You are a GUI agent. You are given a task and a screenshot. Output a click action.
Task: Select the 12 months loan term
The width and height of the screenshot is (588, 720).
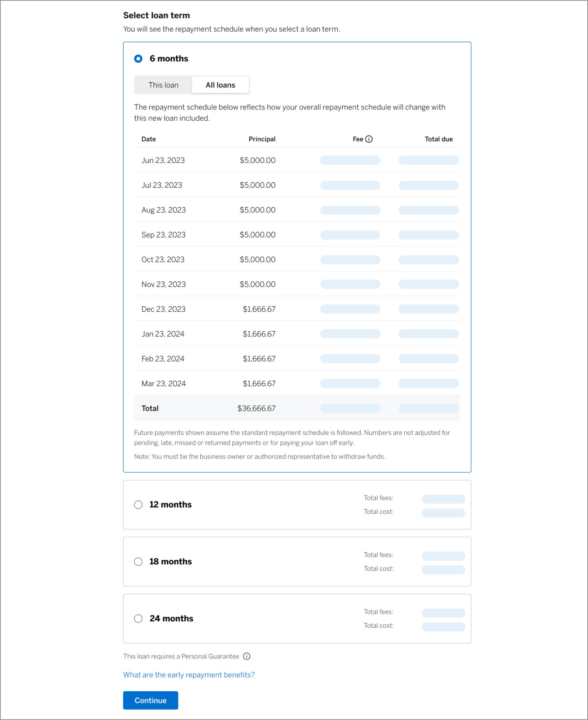138,505
